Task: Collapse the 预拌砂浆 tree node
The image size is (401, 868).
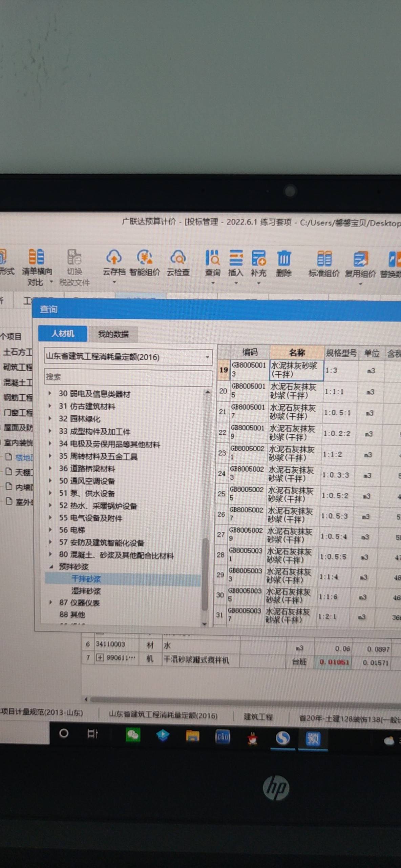Action: coord(51,566)
